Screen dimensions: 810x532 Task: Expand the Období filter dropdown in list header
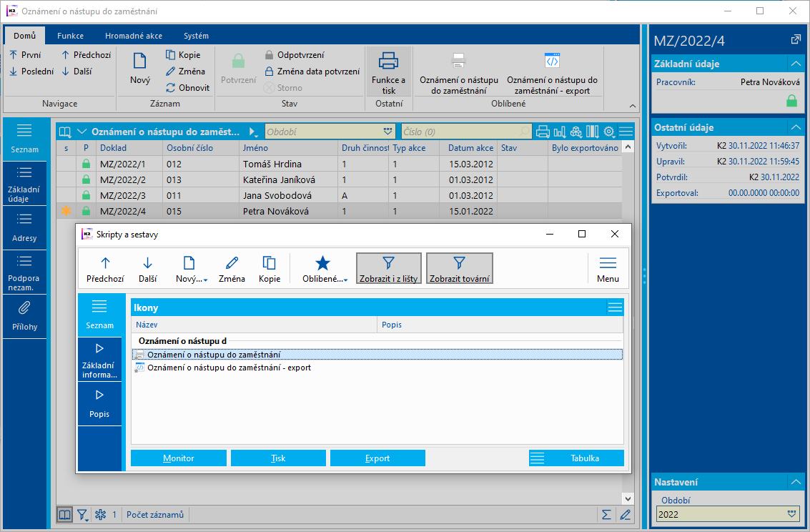coord(388,132)
